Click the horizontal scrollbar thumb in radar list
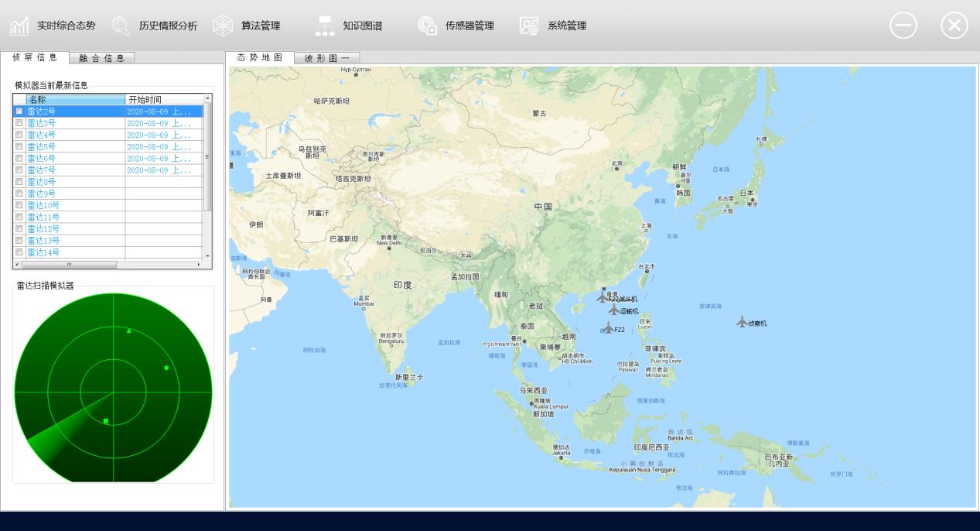The height and width of the screenshot is (531, 980). 69,265
